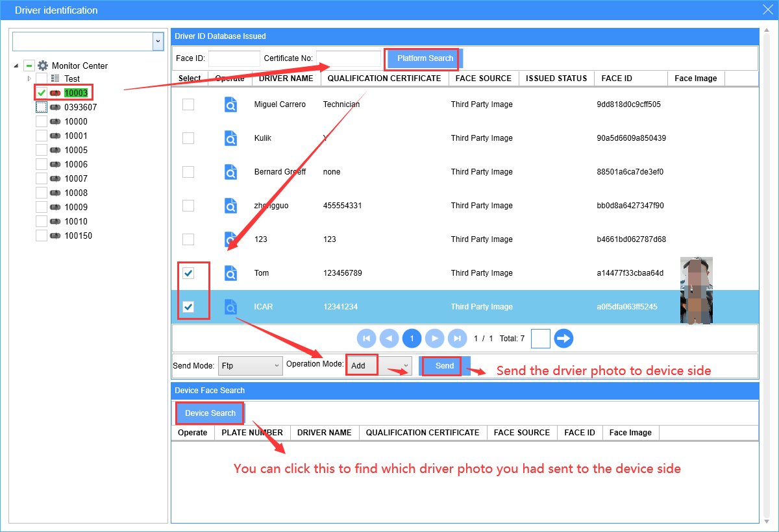Expand the Test group node

click(29, 79)
